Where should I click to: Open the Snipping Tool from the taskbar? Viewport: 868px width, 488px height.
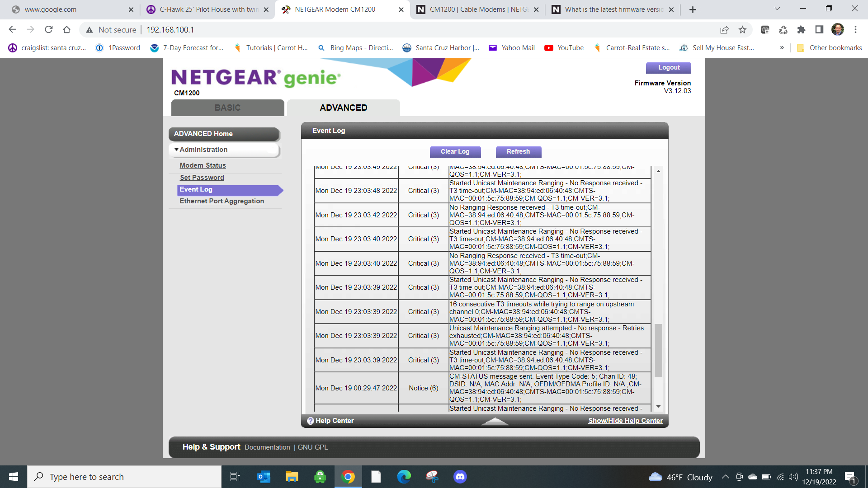point(432,476)
